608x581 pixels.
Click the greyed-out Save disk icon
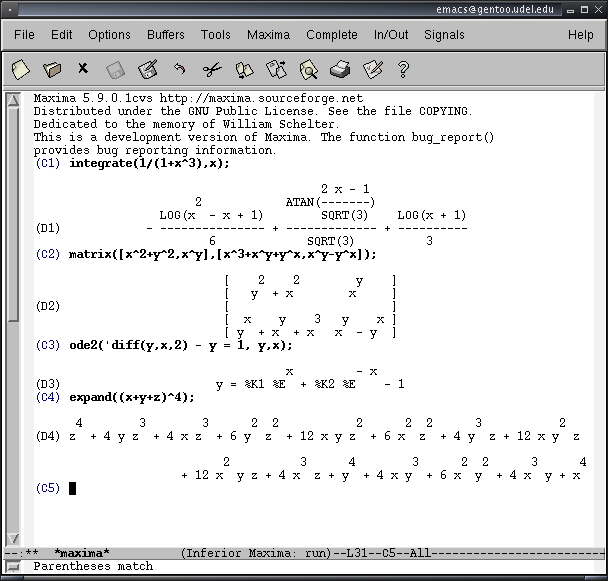(115, 70)
